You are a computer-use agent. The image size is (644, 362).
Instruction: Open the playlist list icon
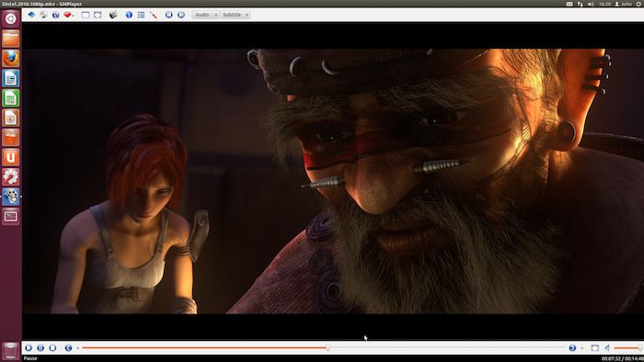[141, 15]
